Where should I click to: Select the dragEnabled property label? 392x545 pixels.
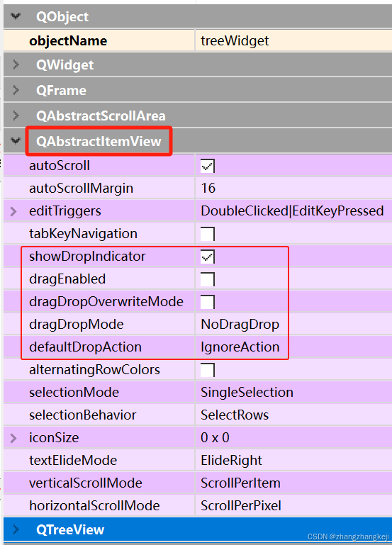67,279
